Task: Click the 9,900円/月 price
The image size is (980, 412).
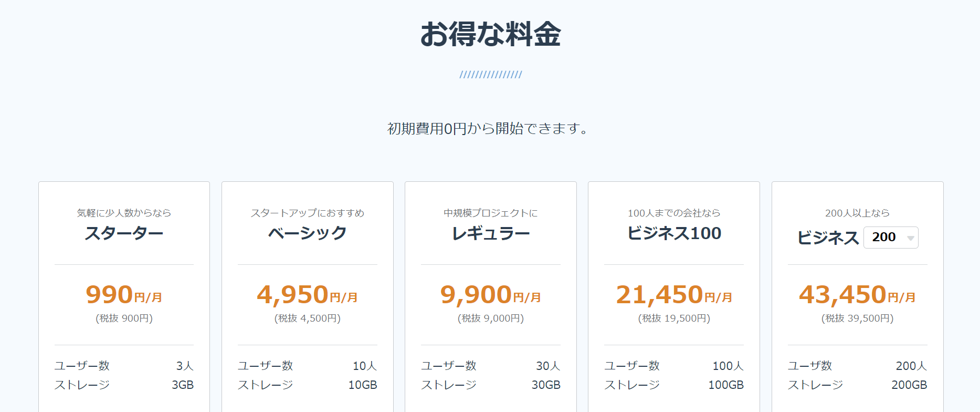Action: coord(490,295)
